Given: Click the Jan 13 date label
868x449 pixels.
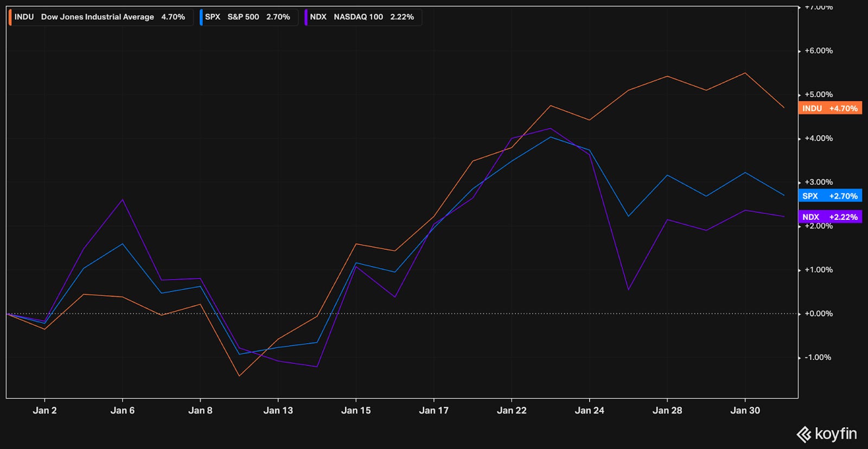Looking at the screenshot, I should (278, 410).
